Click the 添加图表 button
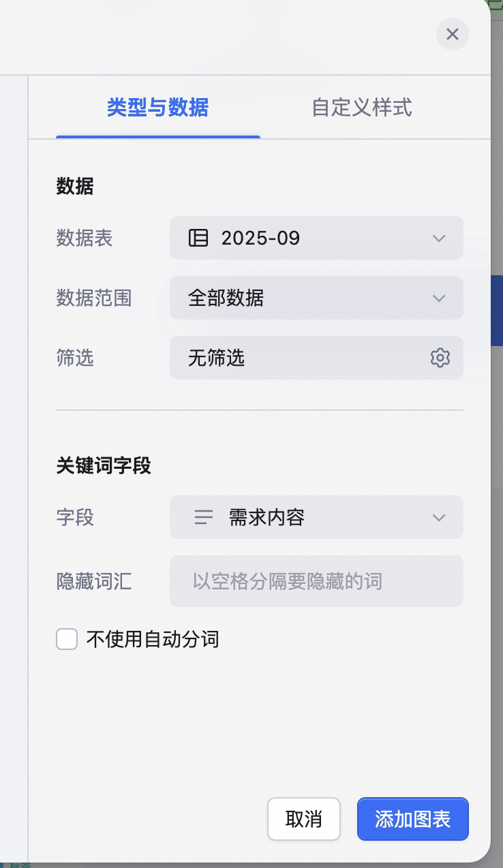503x868 pixels. (413, 819)
